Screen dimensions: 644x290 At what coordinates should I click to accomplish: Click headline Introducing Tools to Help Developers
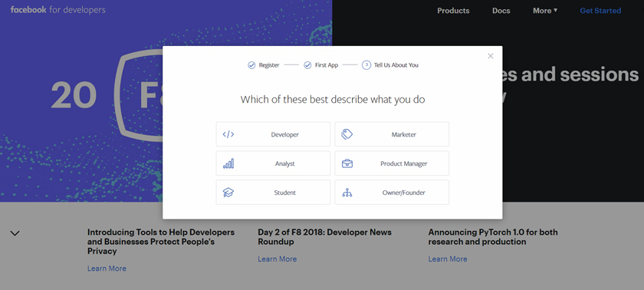(x=161, y=242)
